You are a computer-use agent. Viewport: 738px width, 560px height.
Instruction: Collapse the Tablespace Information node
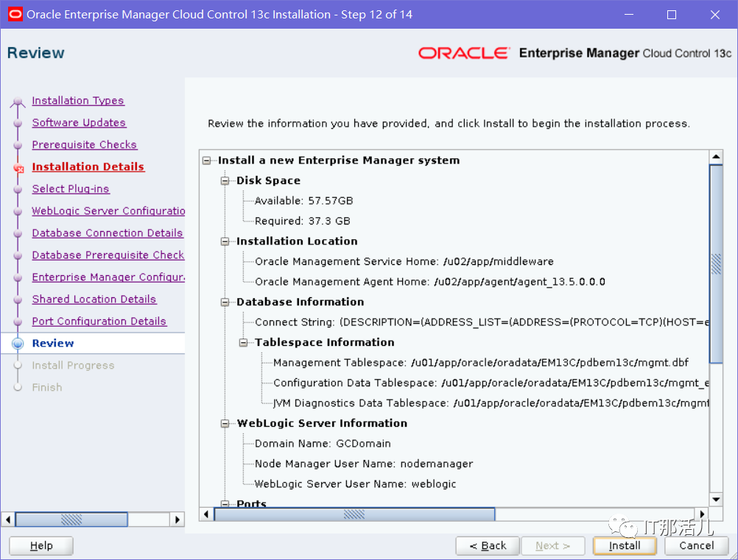coord(243,343)
